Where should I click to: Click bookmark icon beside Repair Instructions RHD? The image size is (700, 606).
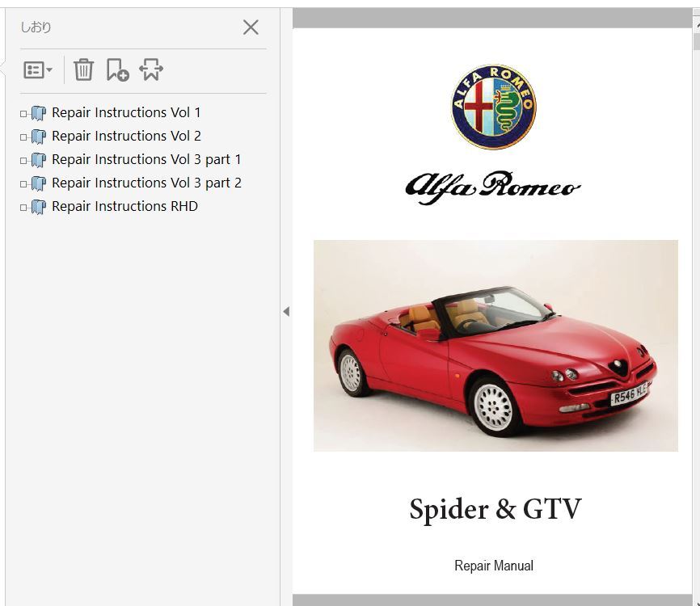pyautogui.click(x=39, y=207)
